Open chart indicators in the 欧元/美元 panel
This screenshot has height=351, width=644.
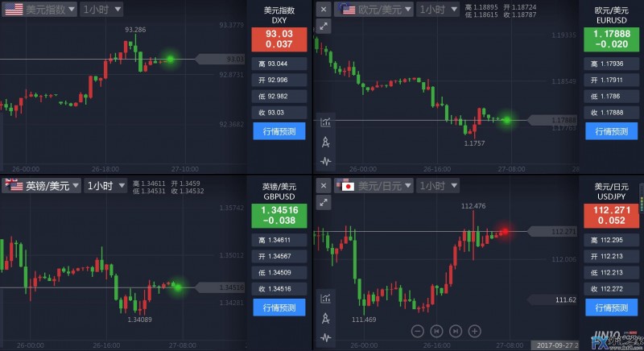(x=325, y=122)
